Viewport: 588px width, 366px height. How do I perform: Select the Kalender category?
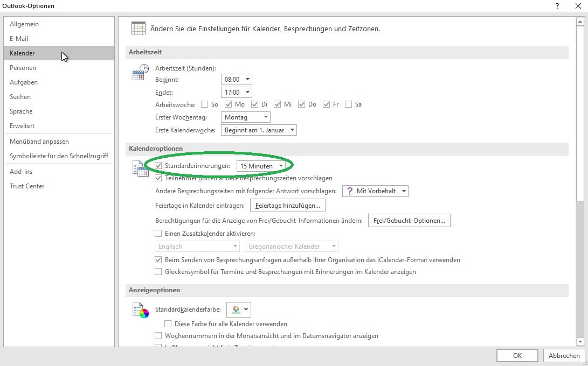(x=59, y=53)
